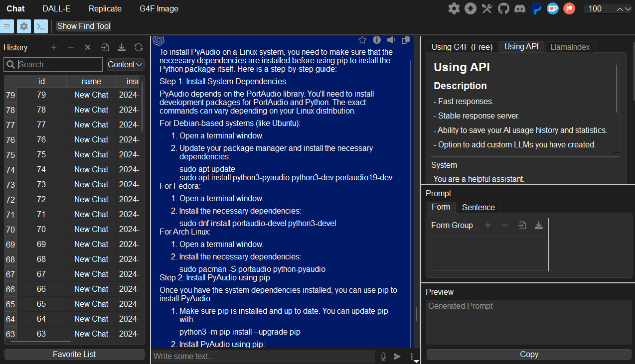Image resolution: width=635 pixels, height=364 pixels.
Task: Click the History download save icon
Action: pos(122,47)
